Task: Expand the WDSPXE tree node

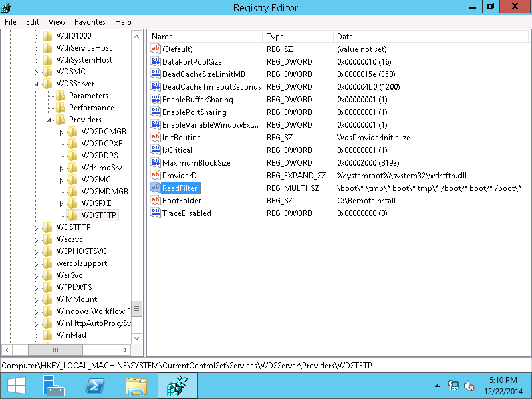Action: coord(61,203)
